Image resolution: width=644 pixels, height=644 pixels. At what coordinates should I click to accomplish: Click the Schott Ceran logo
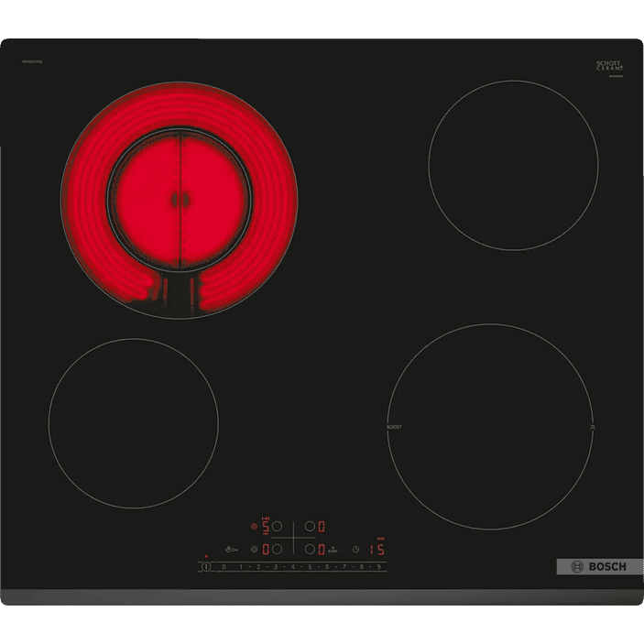coord(609,65)
